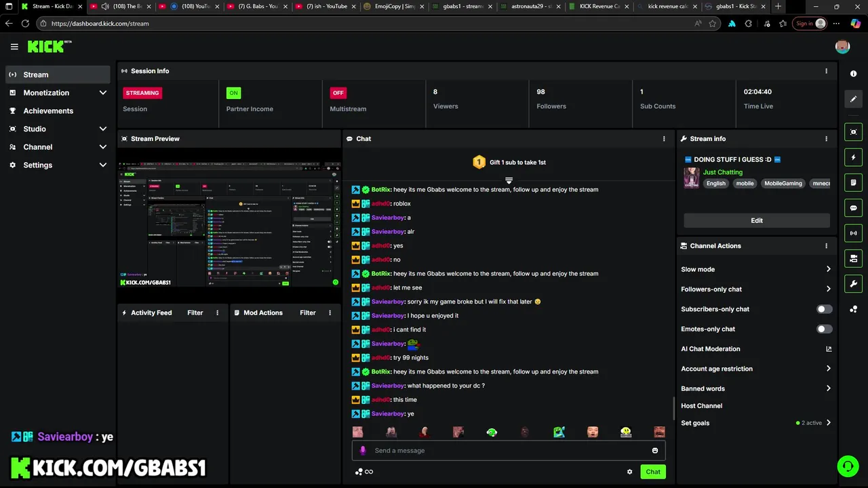The image size is (868, 488).
Task: Click the info icon in right sidebar
Action: pos(854,74)
